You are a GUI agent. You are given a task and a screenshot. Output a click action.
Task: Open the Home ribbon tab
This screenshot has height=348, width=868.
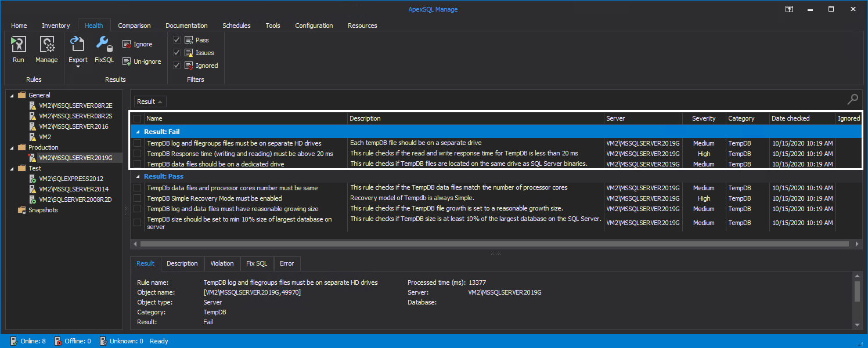click(x=19, y=26)
